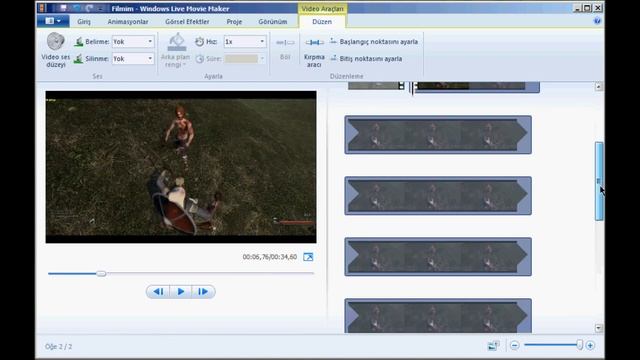Click the Hız speed stopwatch icon
Viewport: 640px width, 360px height.
pyautogui.click(x=199, y=42)
